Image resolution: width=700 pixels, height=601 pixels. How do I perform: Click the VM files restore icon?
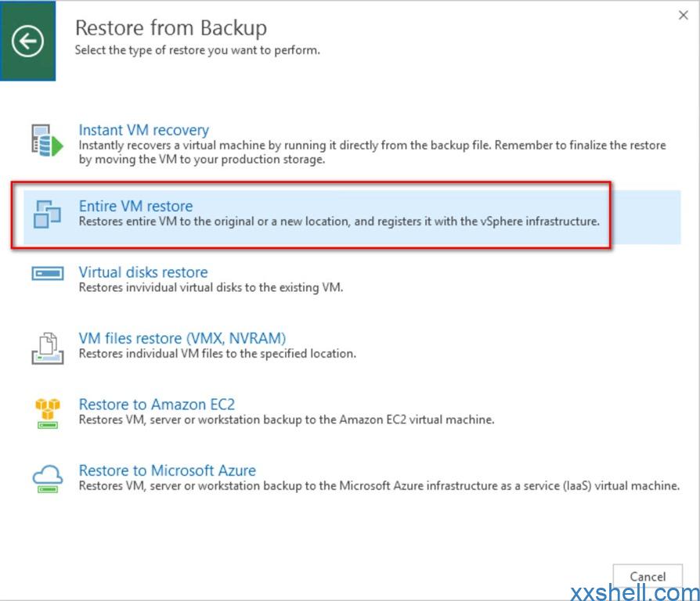click(x=47, y=348)
